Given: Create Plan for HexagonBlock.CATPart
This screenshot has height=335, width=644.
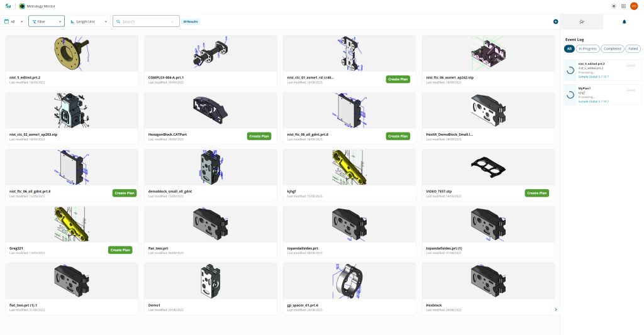Looking at the screenshot, I should point(259,136).
